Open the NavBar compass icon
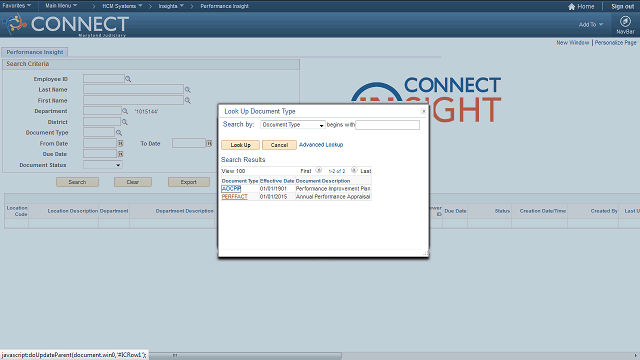Screen dimensions: 640x360 (625, 21)
